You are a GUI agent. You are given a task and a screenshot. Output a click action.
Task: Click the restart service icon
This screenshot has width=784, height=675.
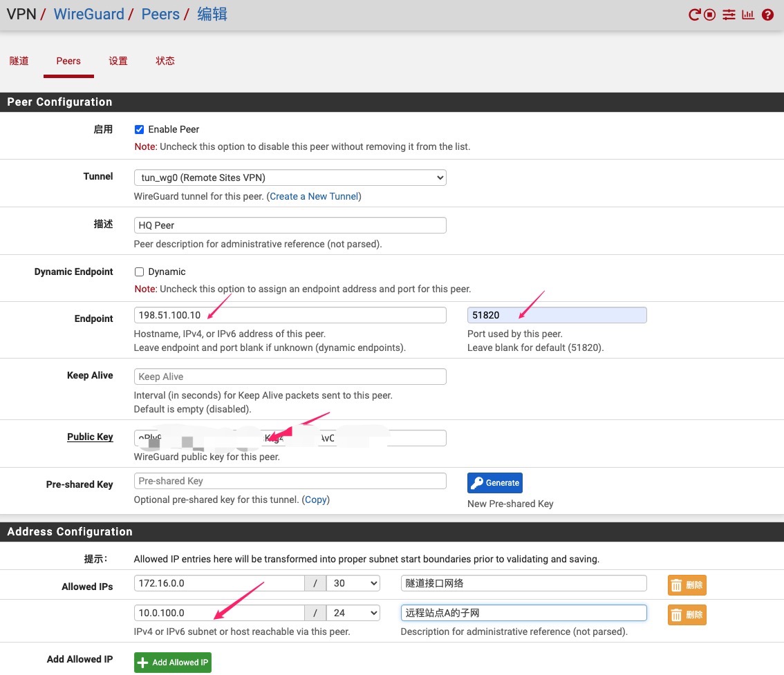pos(694,15)
